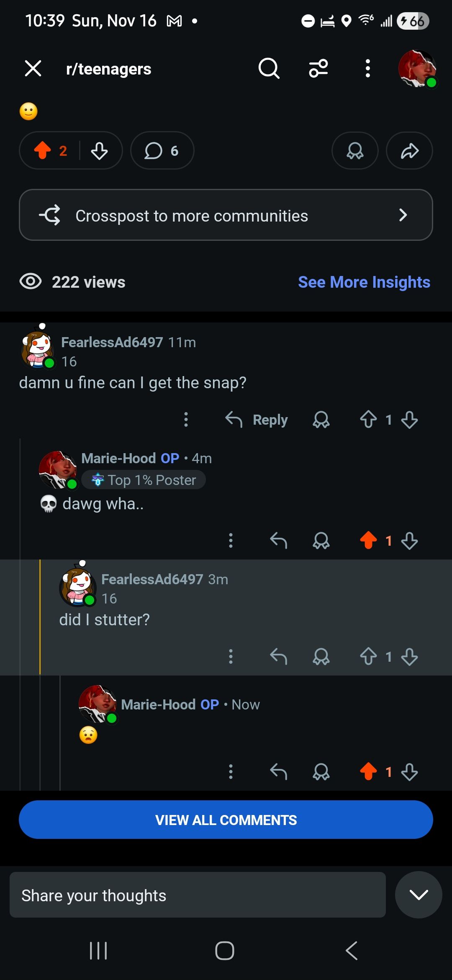
Task: Reply to FearlessAd6497's first comment
Action: (257, 420)
